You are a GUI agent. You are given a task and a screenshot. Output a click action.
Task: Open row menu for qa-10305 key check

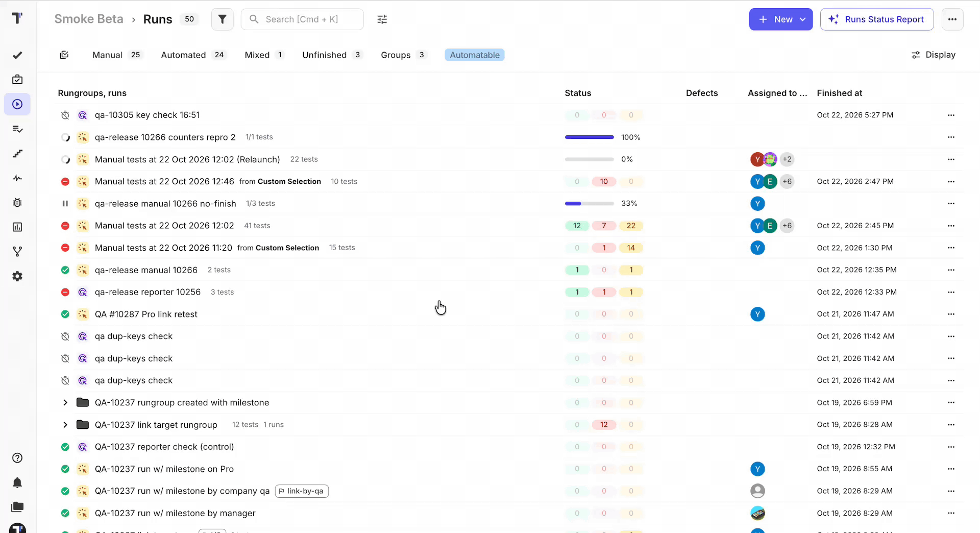(951, 115)
